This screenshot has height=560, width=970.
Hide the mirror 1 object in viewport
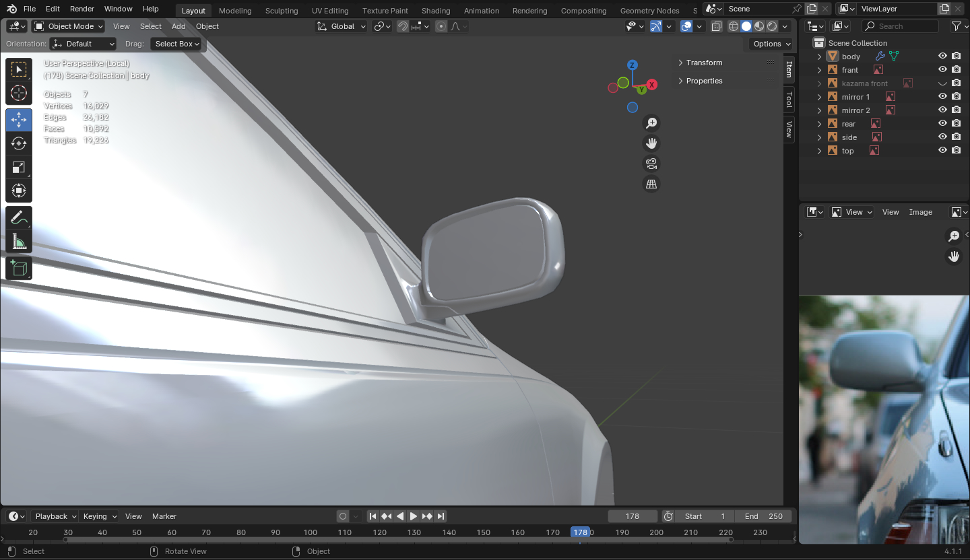[x=942, y=97]
